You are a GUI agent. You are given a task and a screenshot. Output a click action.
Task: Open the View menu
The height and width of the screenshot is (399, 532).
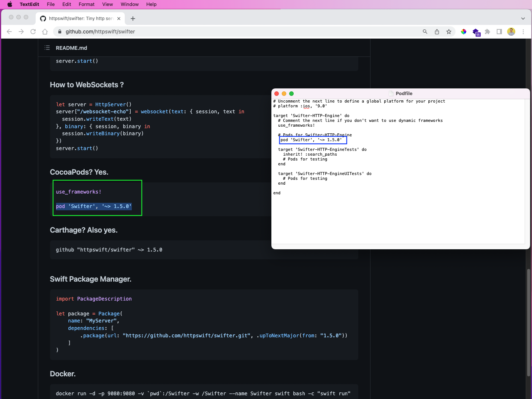point(108,4)
